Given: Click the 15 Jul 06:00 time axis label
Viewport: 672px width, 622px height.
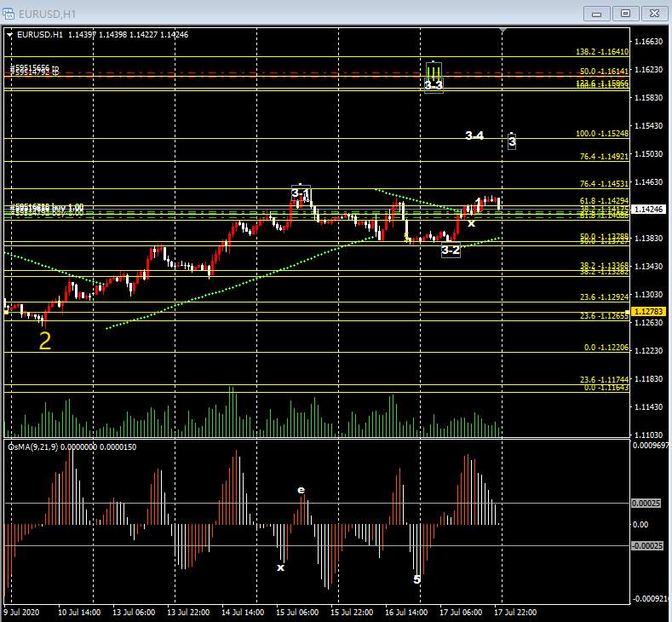Looking at the screenshot, I should pos(297,613).
